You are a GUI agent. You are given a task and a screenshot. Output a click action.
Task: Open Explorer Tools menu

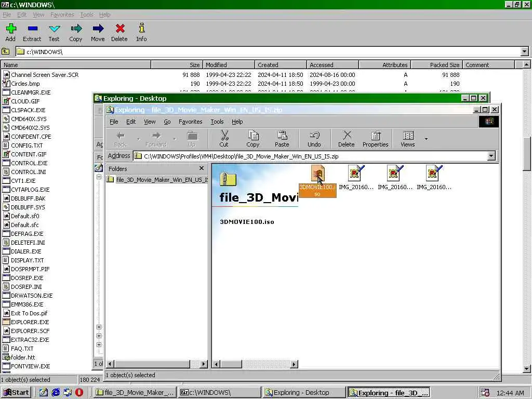217,122
